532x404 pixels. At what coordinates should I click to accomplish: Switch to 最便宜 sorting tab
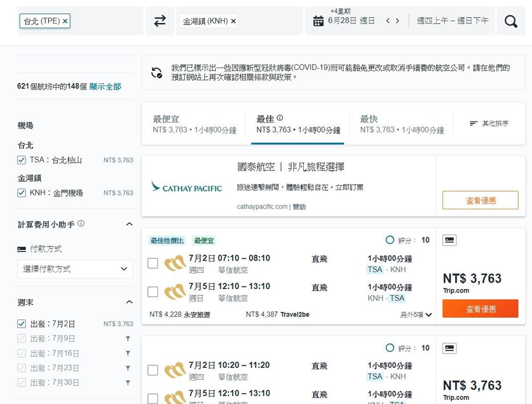point(194,124)
